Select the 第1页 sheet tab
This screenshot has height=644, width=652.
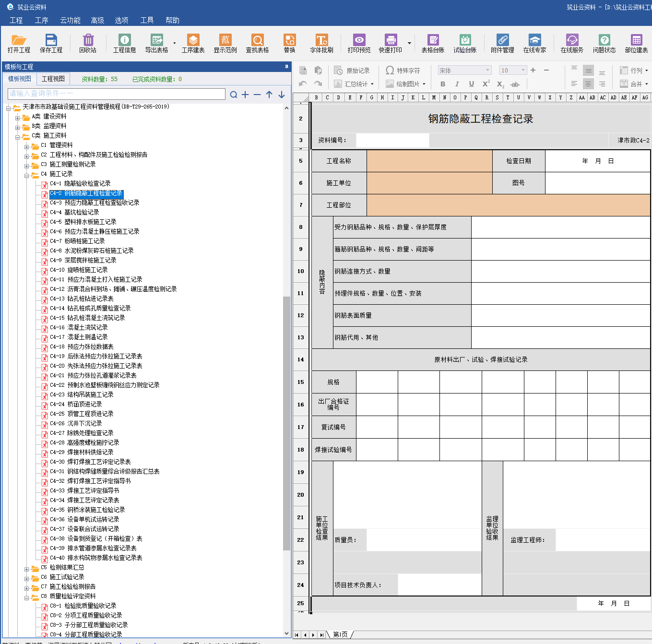tap(340, 634)
